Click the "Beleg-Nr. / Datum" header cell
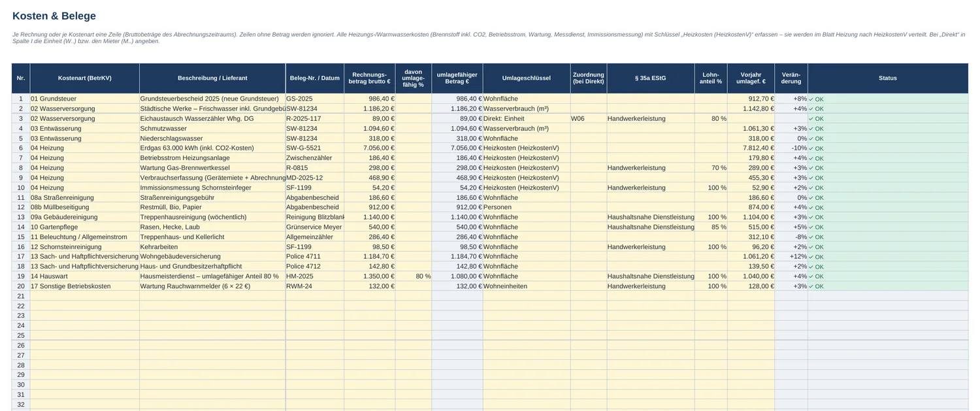The image size is (980, 411). click(x=315, y=78)
